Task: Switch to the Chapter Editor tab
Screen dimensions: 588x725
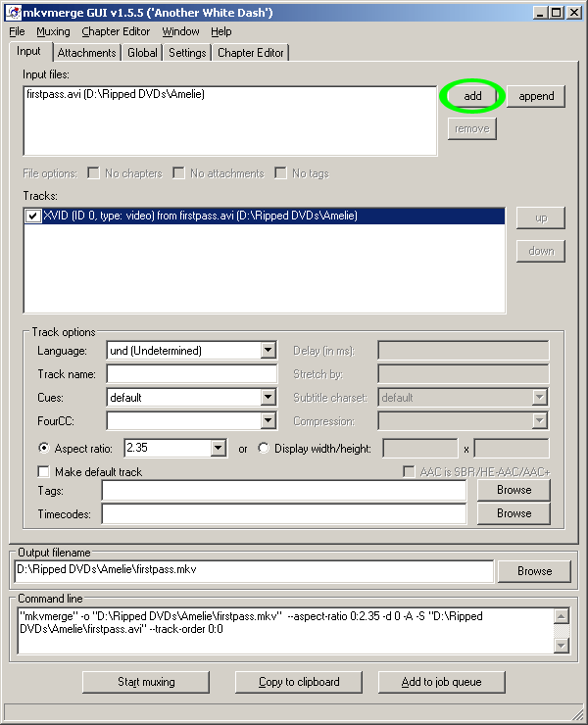Action: 250,53
